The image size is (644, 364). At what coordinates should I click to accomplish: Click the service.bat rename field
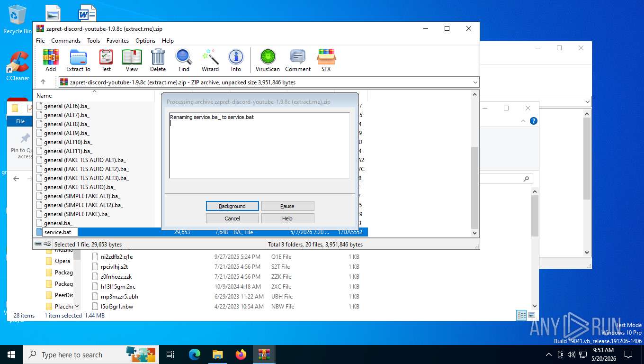[60, 232]
